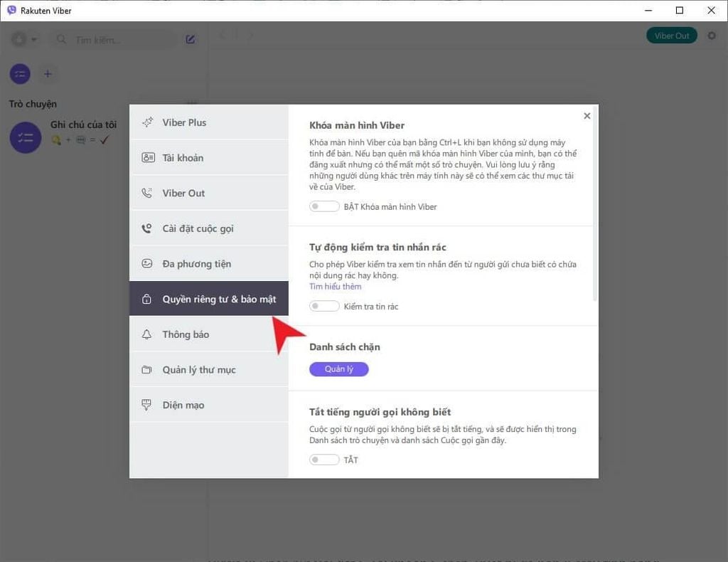Select Tài khoản in the settings menu
Screen dimensions: 728x562
pos(184,157)
